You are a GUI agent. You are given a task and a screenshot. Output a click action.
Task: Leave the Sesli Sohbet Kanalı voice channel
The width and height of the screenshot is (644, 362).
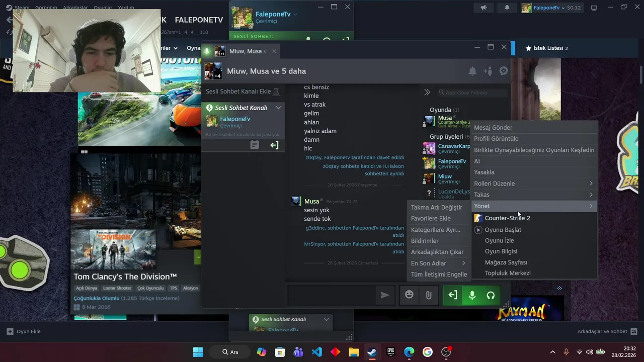pyautogui.click(x=274, y=145)
